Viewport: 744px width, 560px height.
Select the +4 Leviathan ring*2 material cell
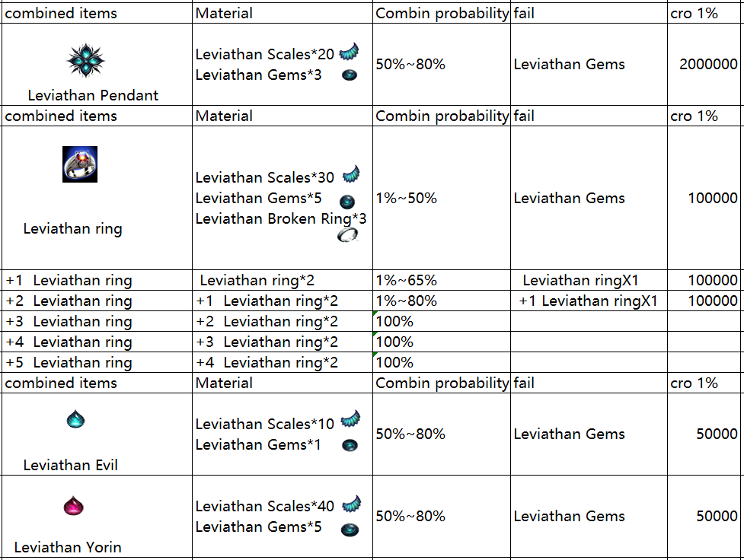click(267, 362)
